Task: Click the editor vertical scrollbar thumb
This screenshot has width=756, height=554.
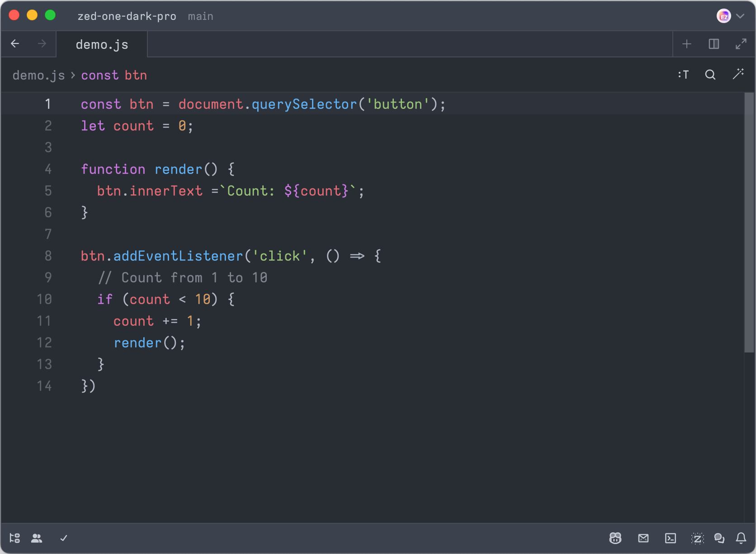Action: click(x=749, y=222)
